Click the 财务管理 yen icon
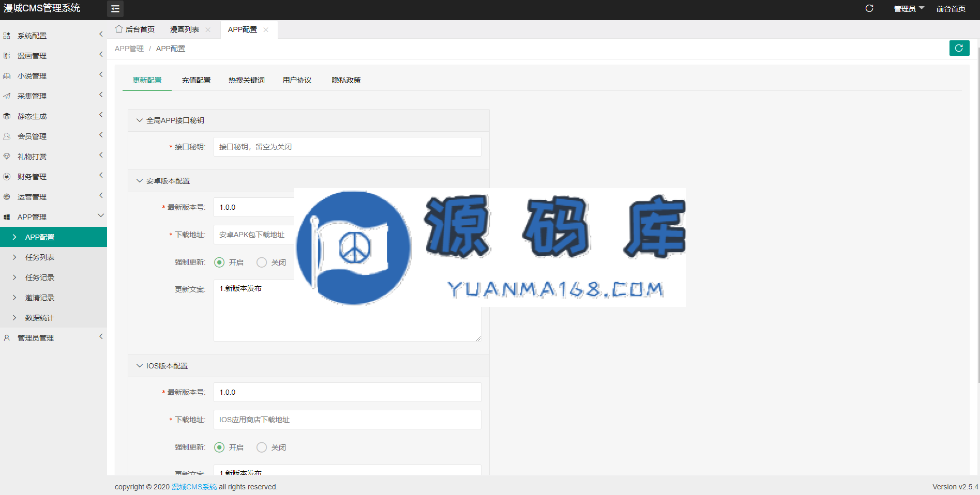This screenshot has width=980, height=495. (x=7, y=177)
